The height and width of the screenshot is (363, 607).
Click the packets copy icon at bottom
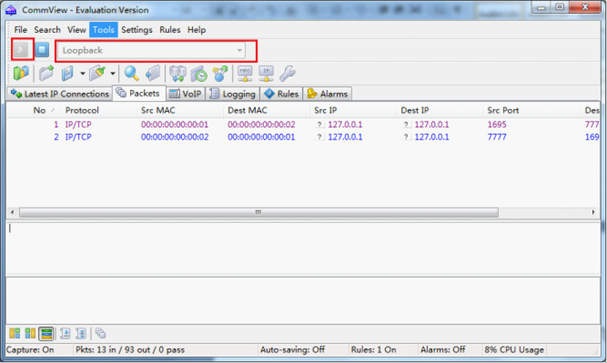tap(101, 333)
